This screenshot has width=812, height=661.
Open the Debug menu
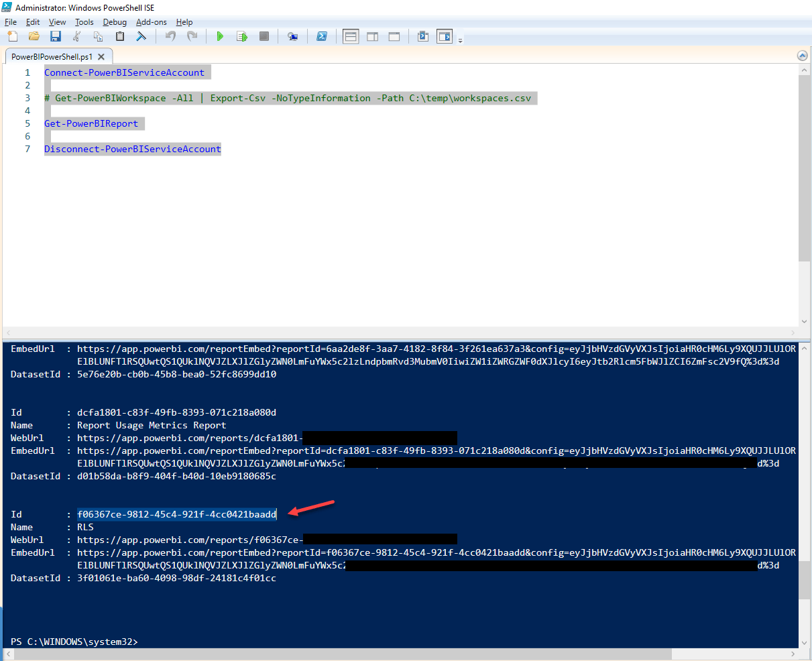(114, 21)
